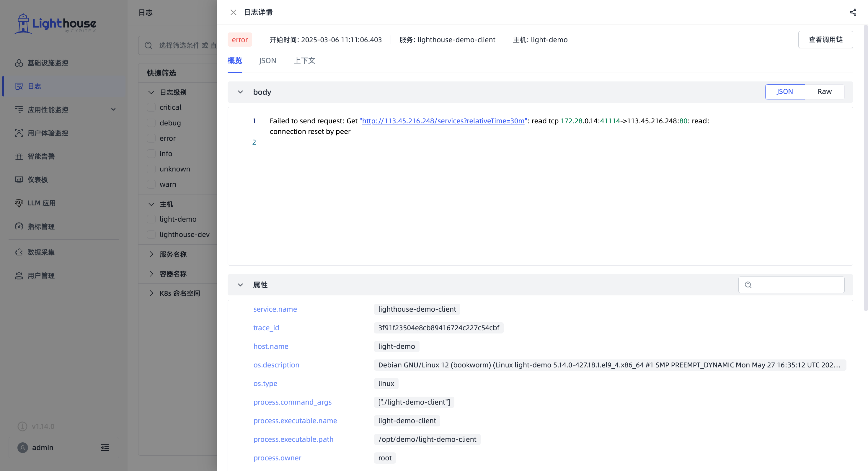Expand the 容器名称 filter group
Image resolution: width=868 pixels, height=471 pixels.
151,274
